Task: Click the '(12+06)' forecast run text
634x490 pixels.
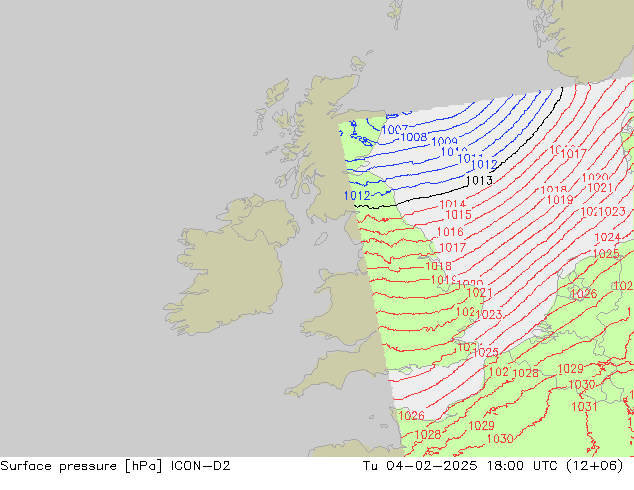Action: coord(594,466)
